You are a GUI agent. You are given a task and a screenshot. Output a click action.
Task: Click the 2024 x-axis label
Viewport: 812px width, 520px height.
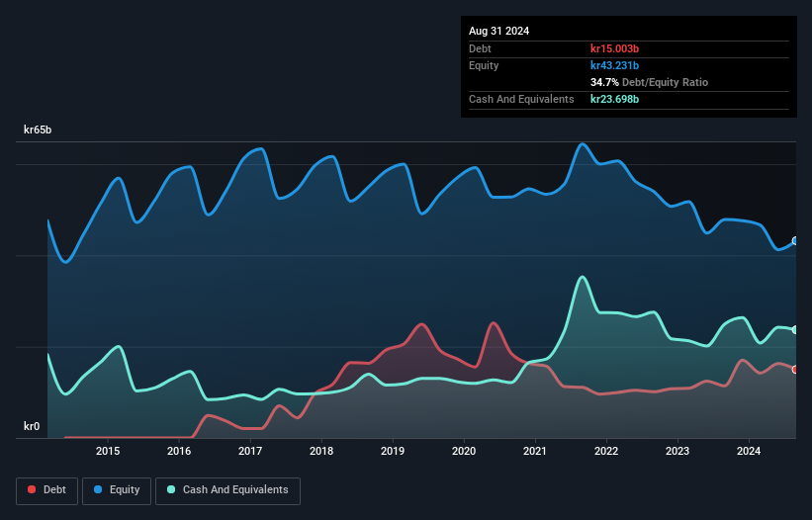pyautogui.click(x=749, y=451)
